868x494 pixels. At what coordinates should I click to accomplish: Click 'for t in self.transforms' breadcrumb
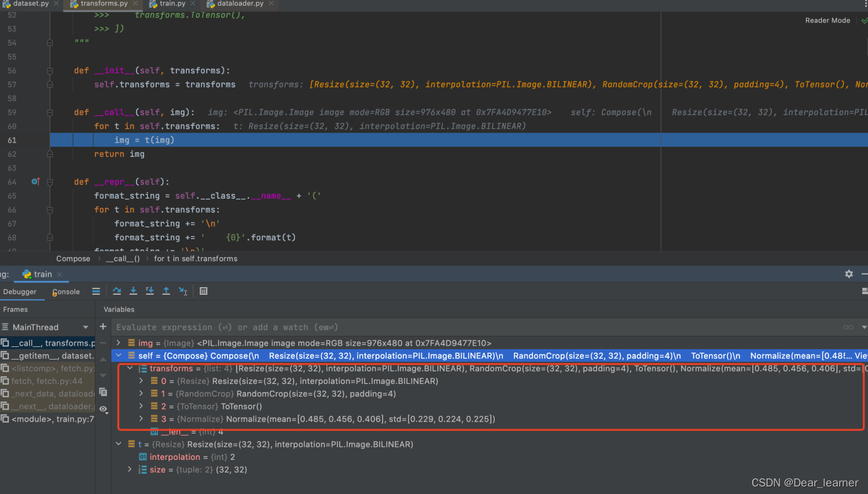[196, 259]
